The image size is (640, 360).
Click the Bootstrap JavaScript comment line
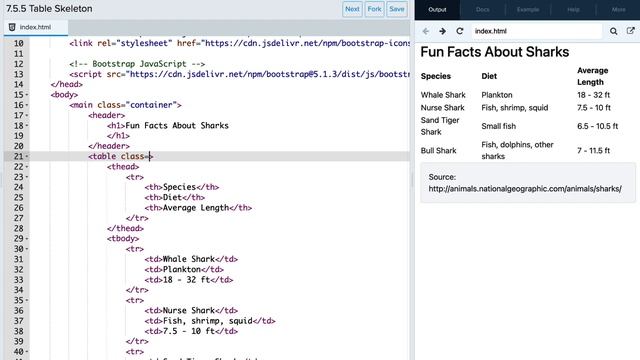click(137, 64)
